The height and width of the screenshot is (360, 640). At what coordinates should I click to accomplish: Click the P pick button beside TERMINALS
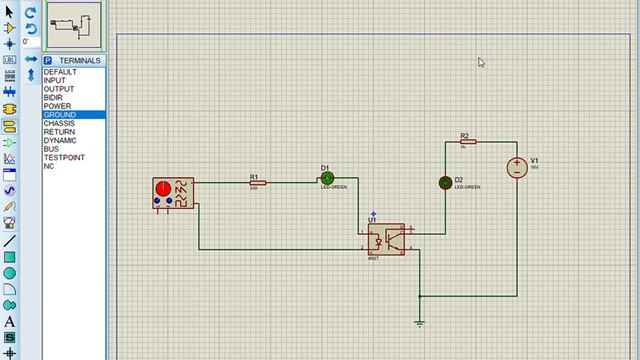click(48, 60)
